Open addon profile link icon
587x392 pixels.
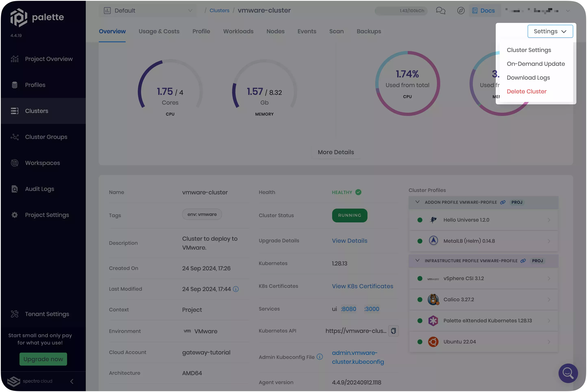click(x=503, y=202)
